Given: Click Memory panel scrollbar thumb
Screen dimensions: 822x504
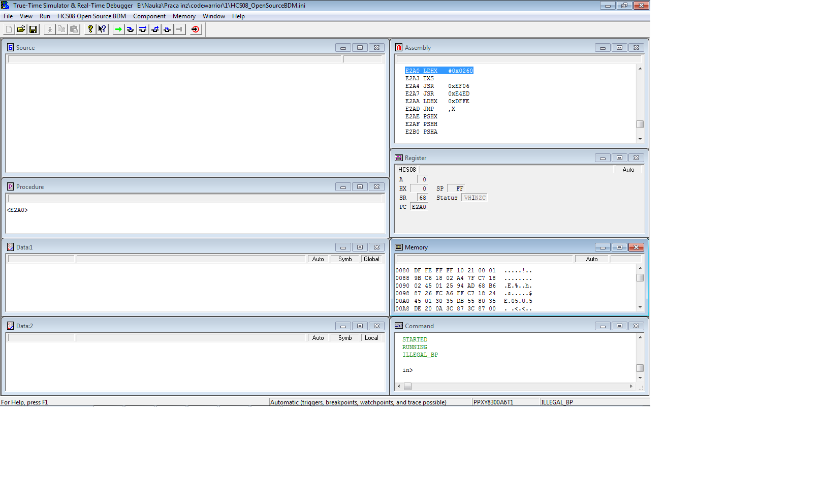Looking at the screenshot, I should [640, 278].
